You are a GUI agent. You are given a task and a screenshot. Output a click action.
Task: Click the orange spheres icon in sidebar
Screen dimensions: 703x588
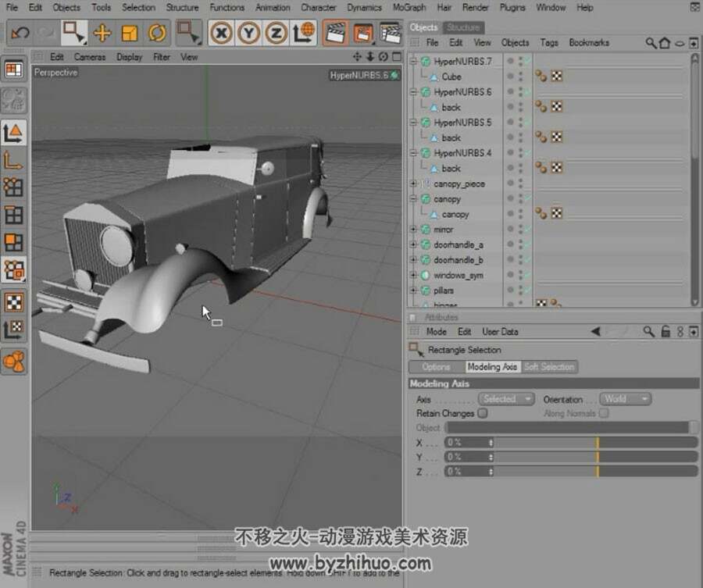[14, 362]
